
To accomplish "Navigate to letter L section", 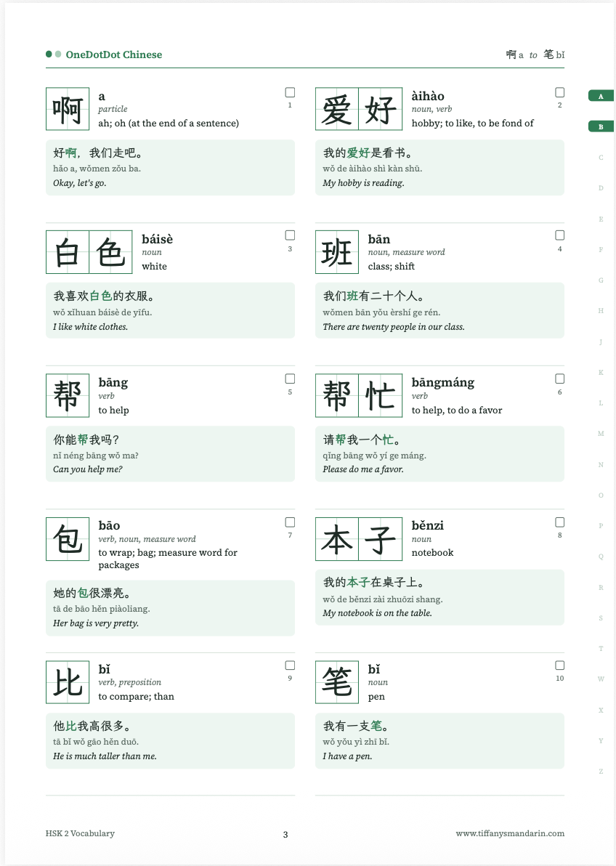I will coord(601,403).
